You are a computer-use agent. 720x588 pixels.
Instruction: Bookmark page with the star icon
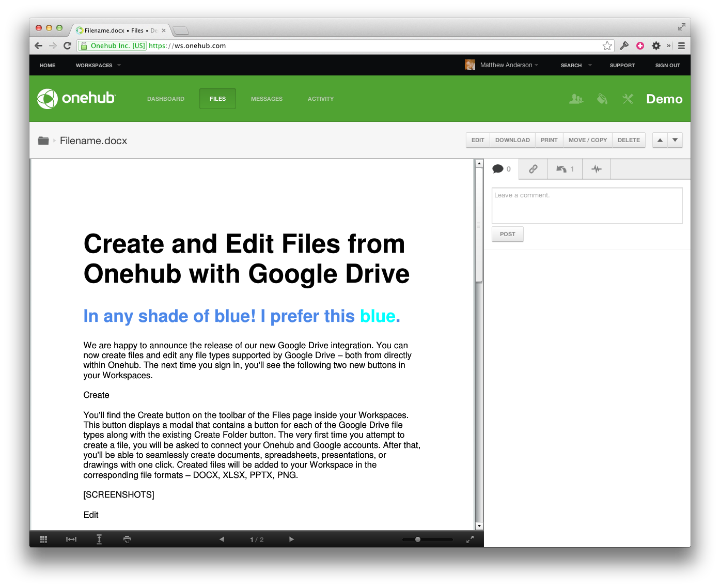click(x=607, y=46)
